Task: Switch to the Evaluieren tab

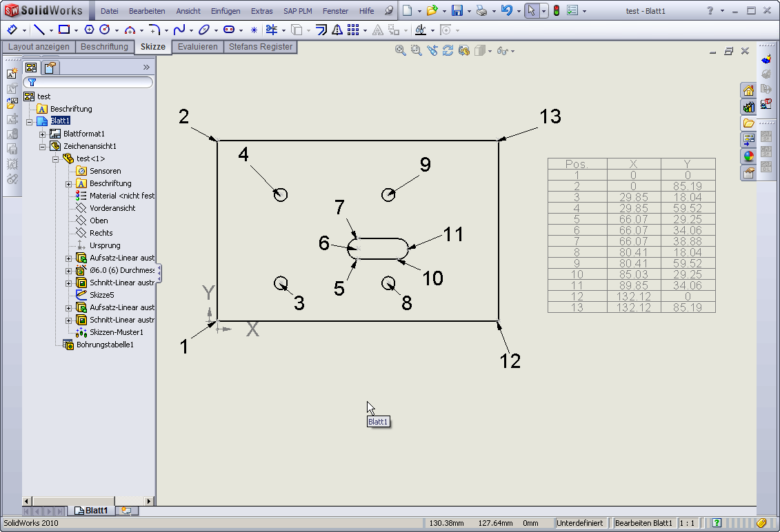Action: tap(197, 47)
